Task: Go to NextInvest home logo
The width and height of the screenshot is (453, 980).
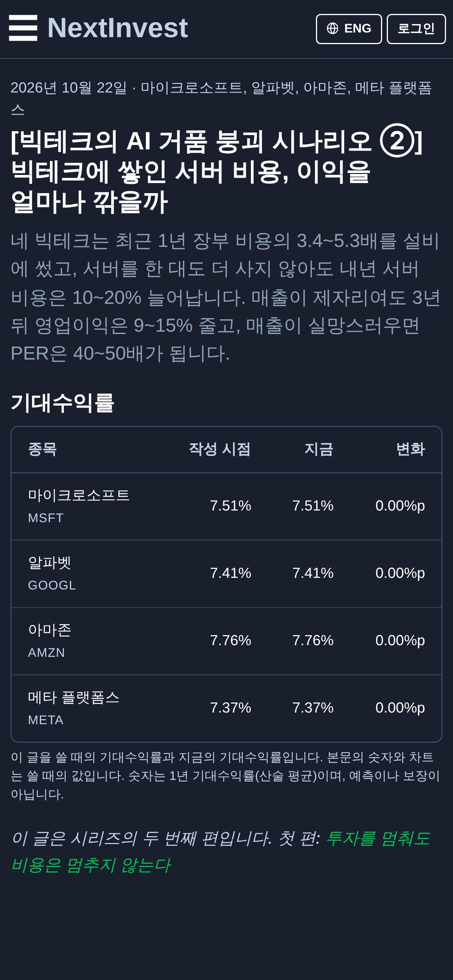Action: click(117, 28)
